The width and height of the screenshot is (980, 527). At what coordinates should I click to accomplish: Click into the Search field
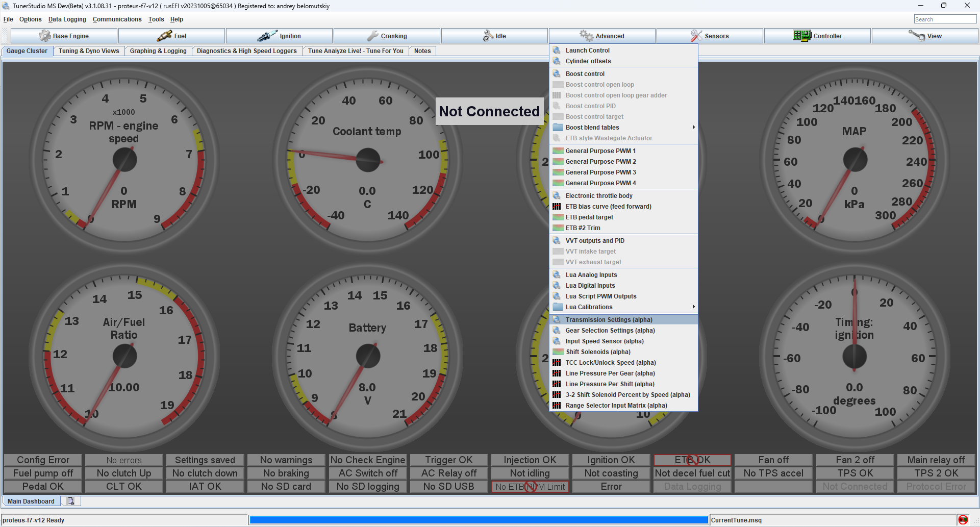[x=945, y=19]
